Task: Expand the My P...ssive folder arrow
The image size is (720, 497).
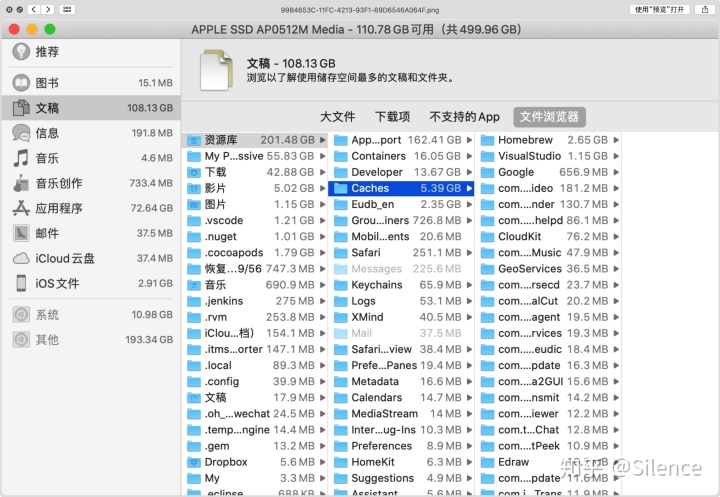Action: pyautogui.click(x=323, y=156)
